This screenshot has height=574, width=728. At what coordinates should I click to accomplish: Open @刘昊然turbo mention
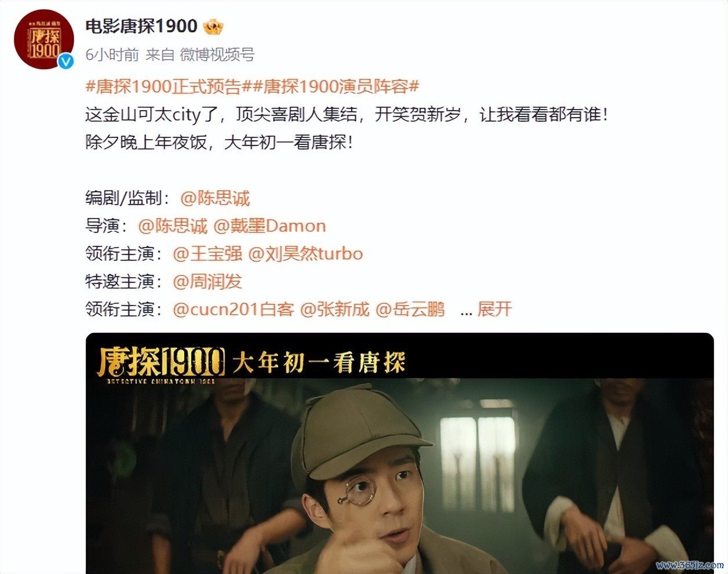click(x=305, y=254)
